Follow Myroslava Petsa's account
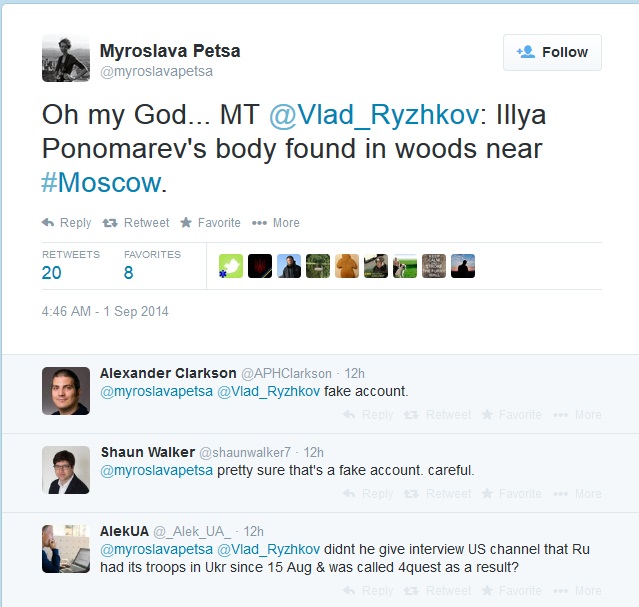The image size is (639, 607). (552, 53)
